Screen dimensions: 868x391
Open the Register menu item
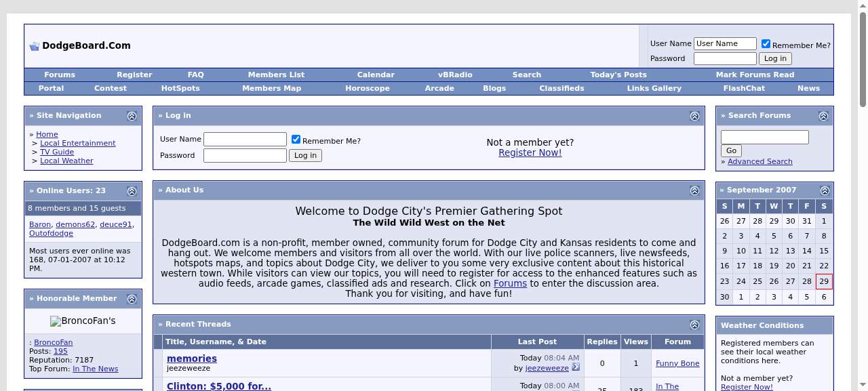pyautogui.click(x=134, y=75)
